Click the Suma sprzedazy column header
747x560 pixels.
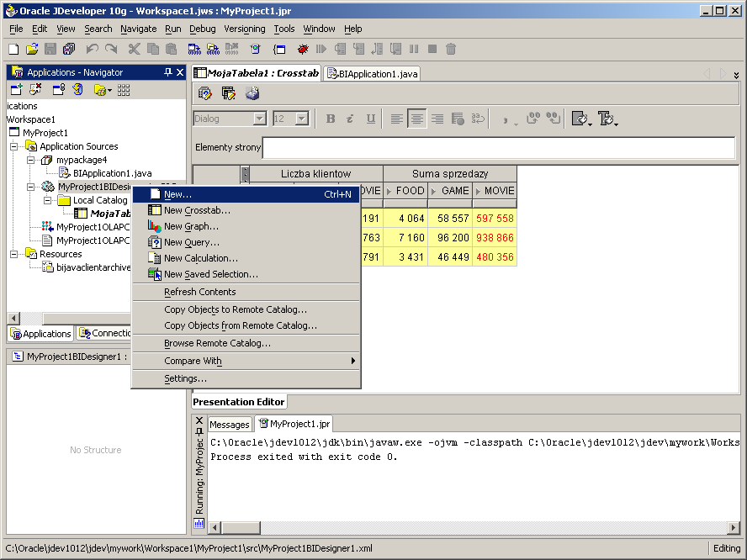pyautogui.click(x=450, y=174)
